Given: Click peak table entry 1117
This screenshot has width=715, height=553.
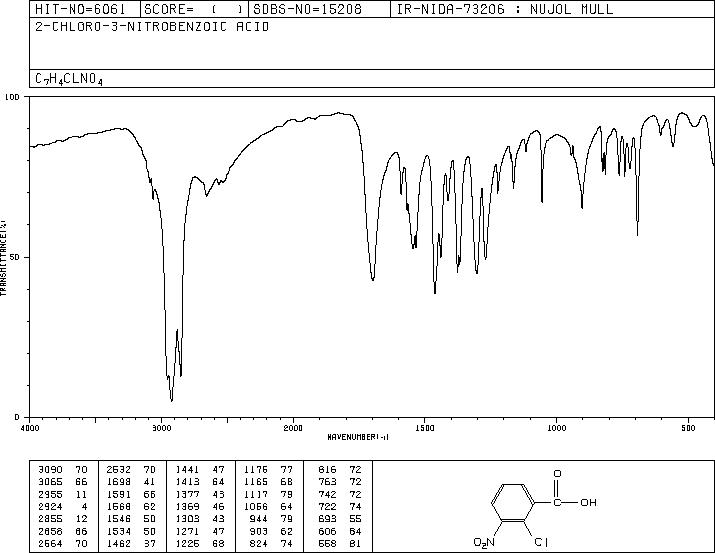Looking at the screenshot, I should point(256,495).
